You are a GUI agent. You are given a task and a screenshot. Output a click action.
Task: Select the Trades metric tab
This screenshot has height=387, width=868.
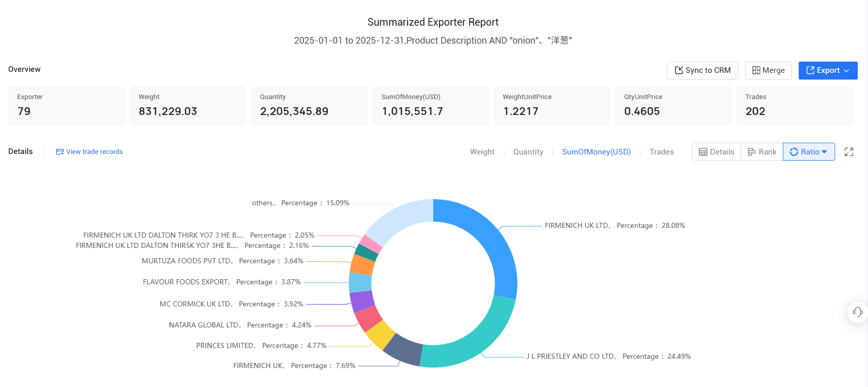point(662,152)
